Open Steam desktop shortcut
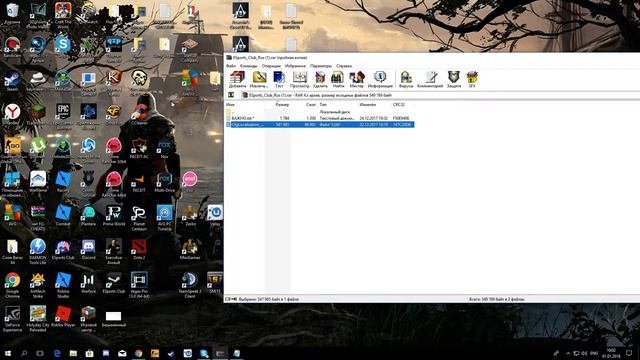This screenshot has height=360, width=640. point(12,80)
